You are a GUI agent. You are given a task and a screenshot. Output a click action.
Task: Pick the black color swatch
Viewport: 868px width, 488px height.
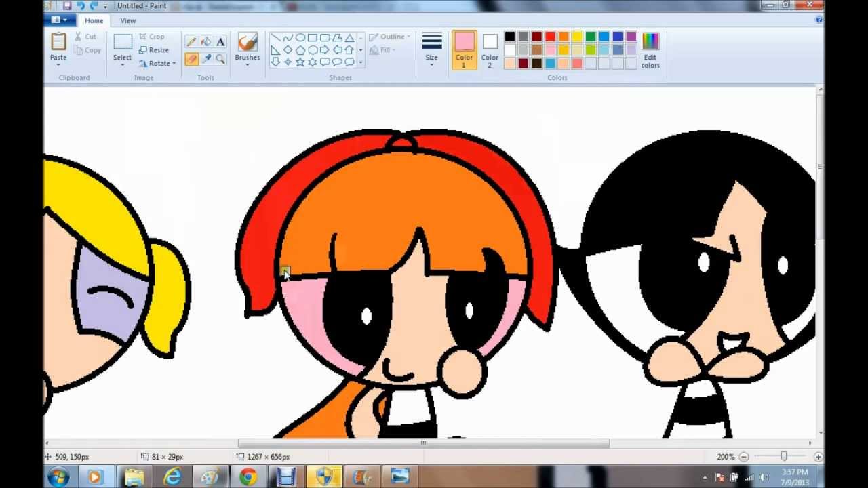point(510,37)
